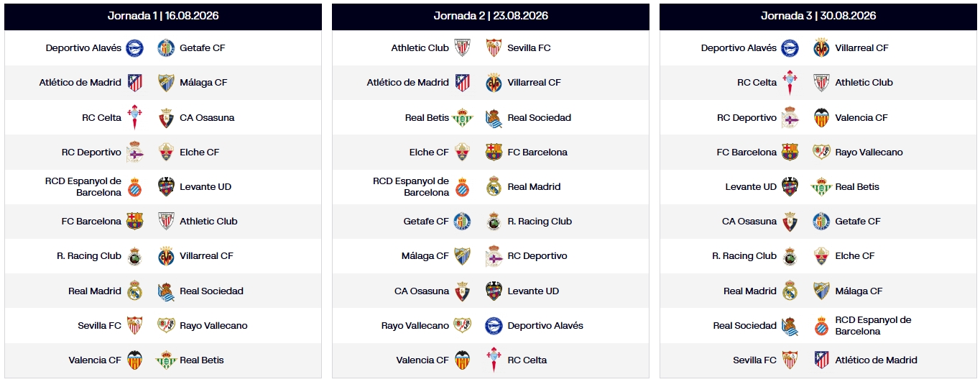This screenshot has height=382, width=980.
Task: Click the Sevilla FC crest in Jornada 2
Action: (494, 48)
